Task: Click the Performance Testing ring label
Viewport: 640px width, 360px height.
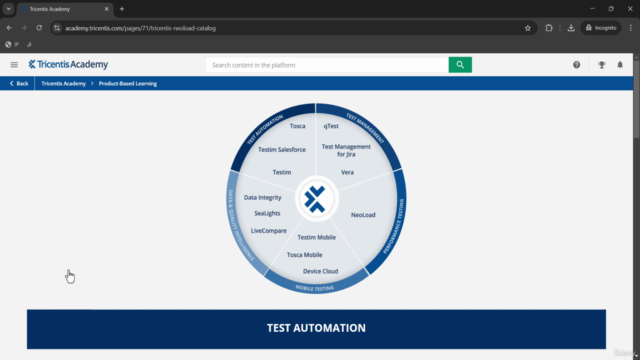Action: (x=394, y=226)
